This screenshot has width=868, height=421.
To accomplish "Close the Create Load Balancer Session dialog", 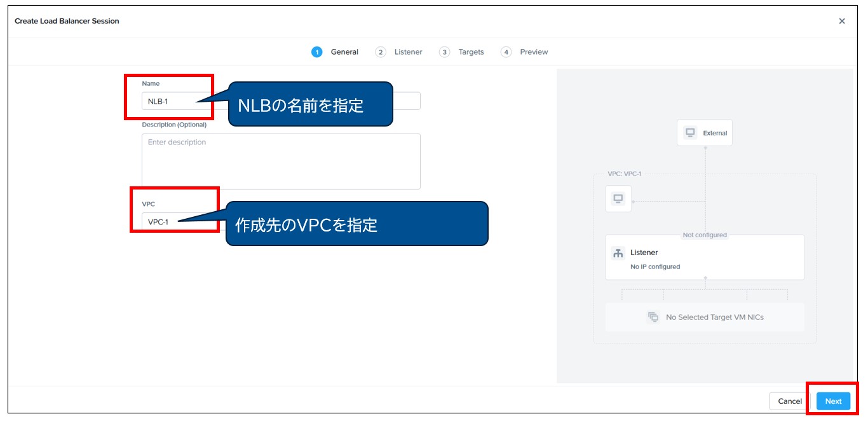I will (x=842, y=21).
